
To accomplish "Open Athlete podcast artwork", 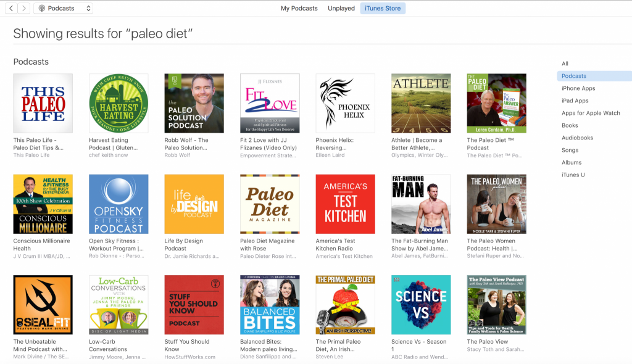I will (x=421, y=103).
